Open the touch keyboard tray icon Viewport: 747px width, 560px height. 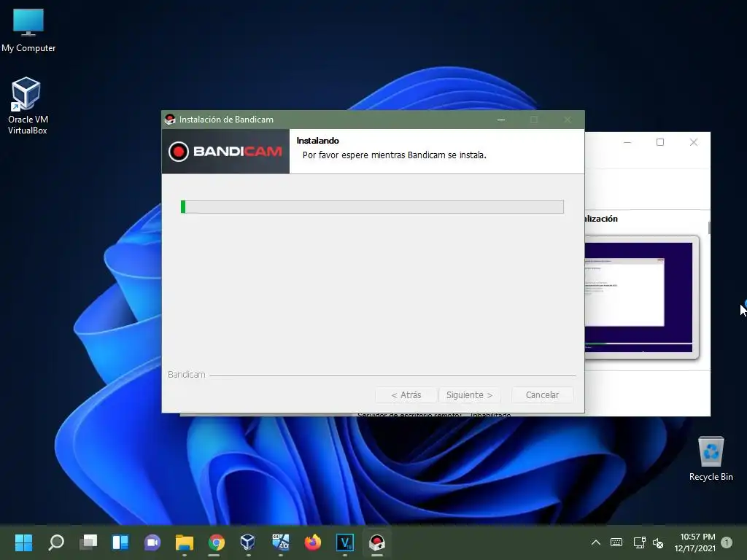(616, 542)
